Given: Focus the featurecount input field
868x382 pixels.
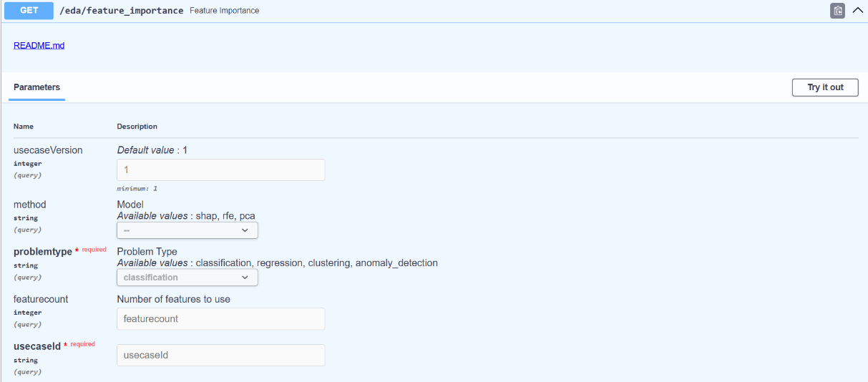Looking at the screenshot, I should point(220,318).
